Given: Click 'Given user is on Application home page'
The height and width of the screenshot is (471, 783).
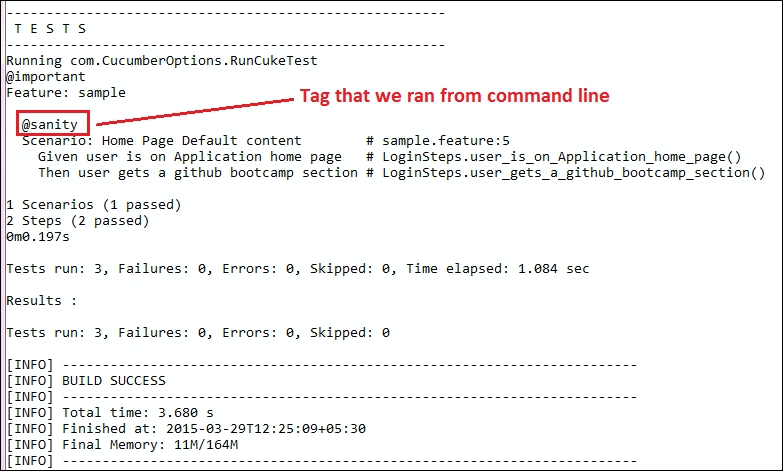Looking at the screenshot, I should [x=190, y=157].
